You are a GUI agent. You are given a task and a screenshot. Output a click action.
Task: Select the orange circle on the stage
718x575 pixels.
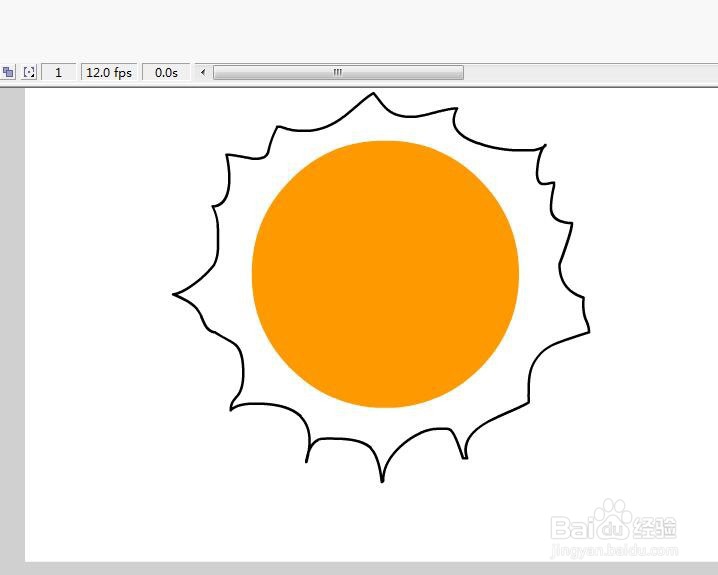(385, 274)
